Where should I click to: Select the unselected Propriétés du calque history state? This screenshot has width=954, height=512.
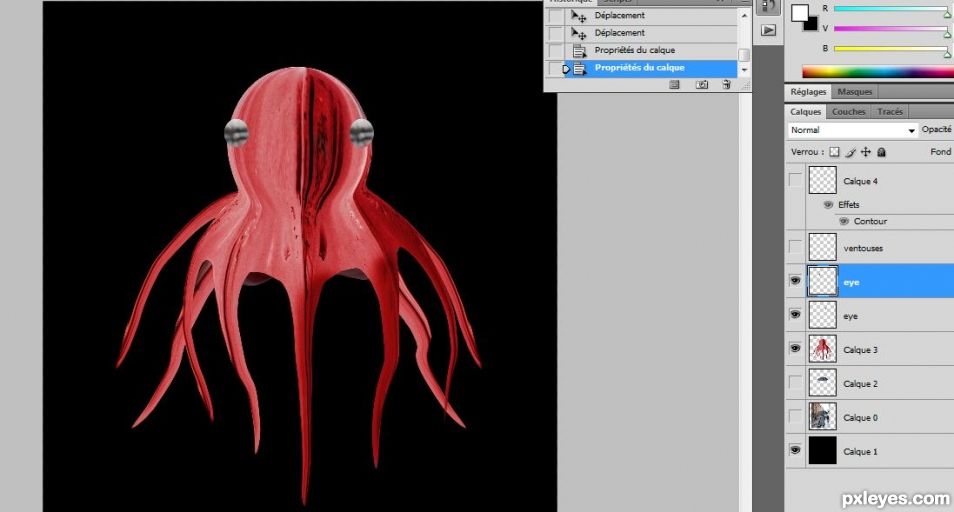click(650, 50)
